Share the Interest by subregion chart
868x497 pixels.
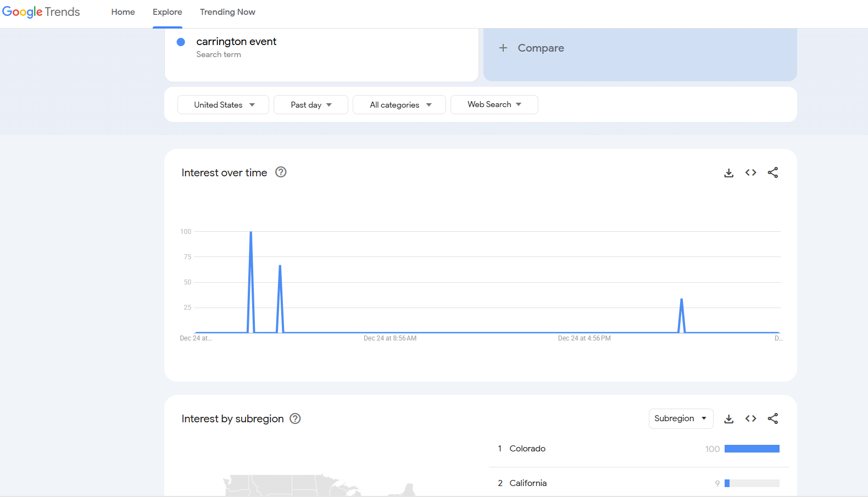tap(773, 418)
